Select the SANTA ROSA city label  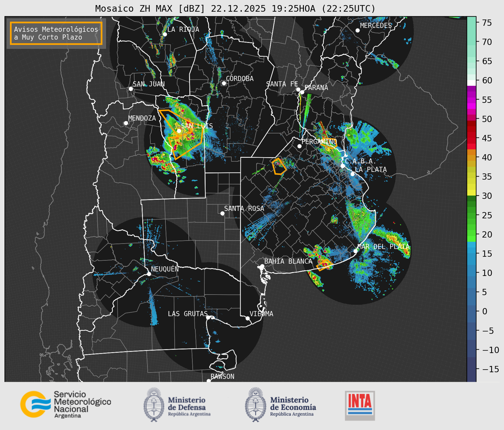(244, 208)
